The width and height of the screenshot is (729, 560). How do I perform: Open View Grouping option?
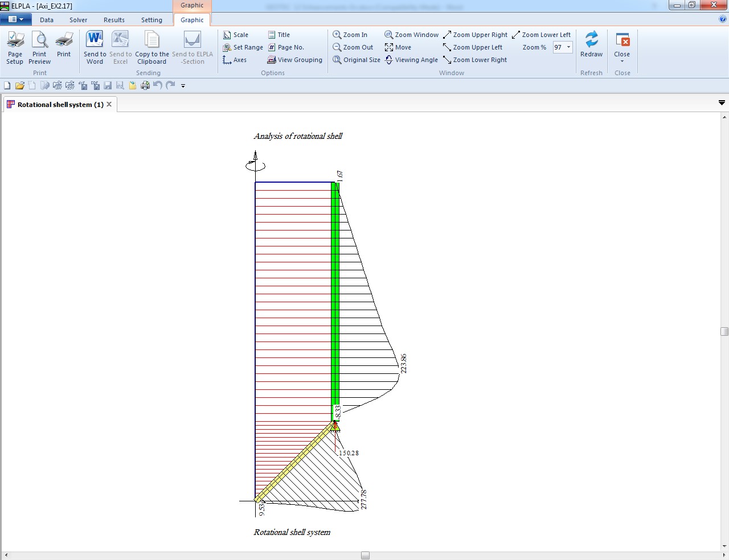pyautogui.click(x=294, y=60)
